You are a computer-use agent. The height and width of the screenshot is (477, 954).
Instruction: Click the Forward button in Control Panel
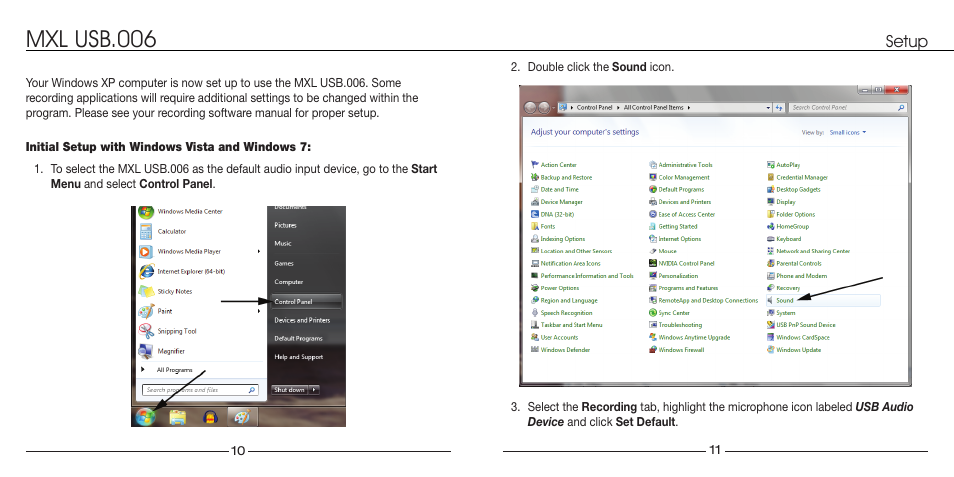click(544, 108)
